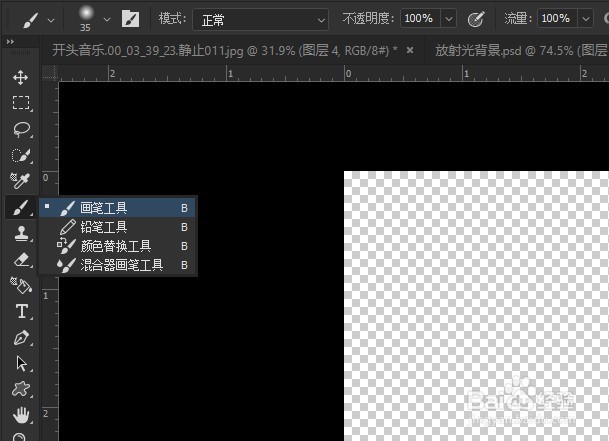Select the Clone Stamp tool
Image resolution: width=609 pixels, height=441 pixels.
tap(21, 234)
